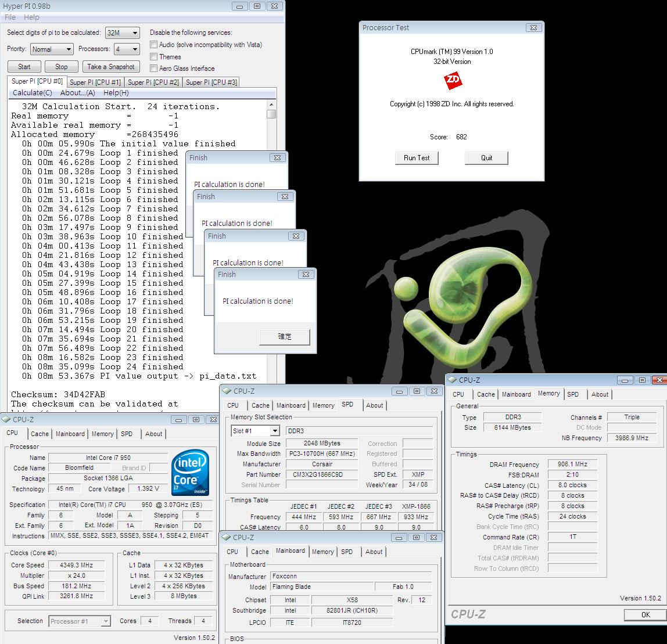Switch to CPU tab in CPU-Z Memory window
667x644 pixels.
pyautogui.click(x=458, y=394)
